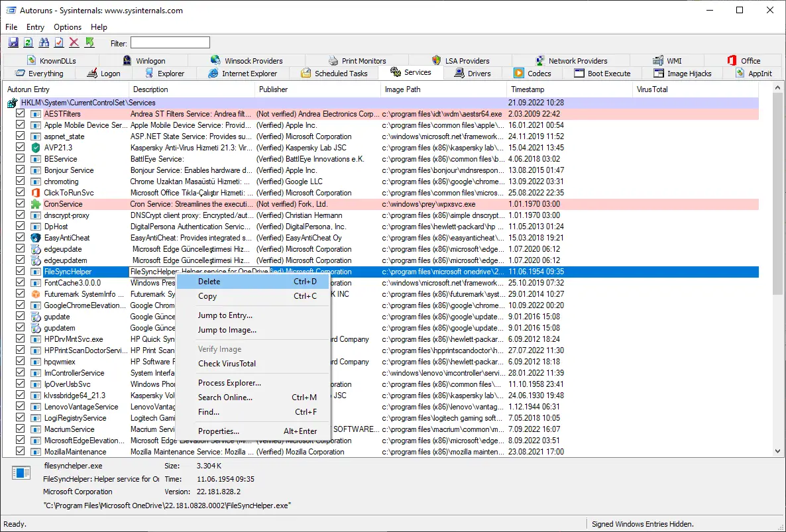Click the Save toolbar icon
This screenshot has width=786, height=532.
coord(13,42)
